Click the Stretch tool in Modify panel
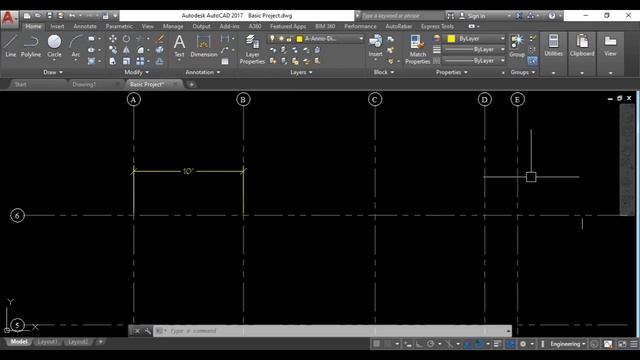 click(113, 61)
